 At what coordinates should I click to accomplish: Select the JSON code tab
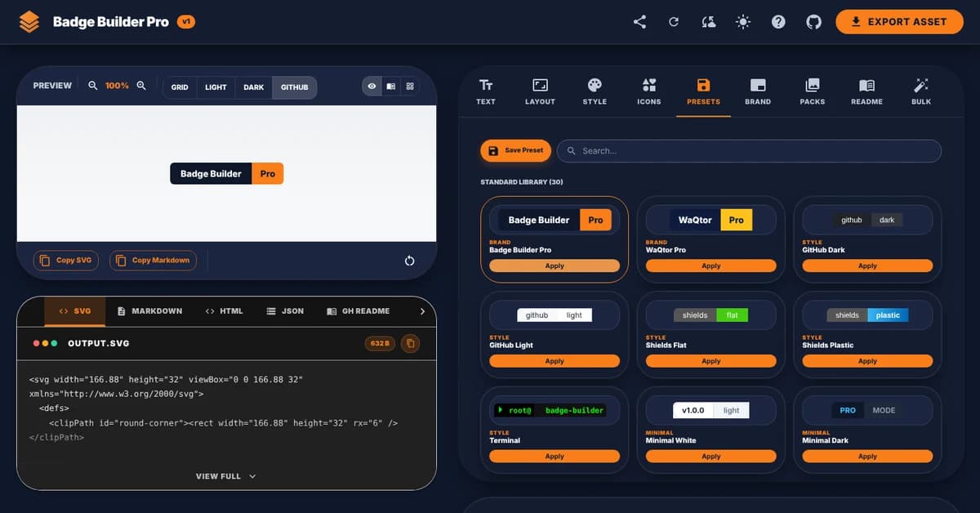pos(285,311)
